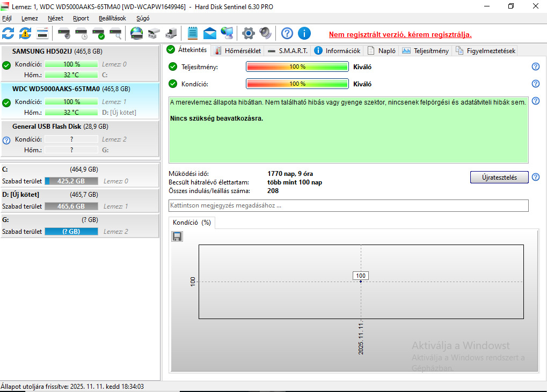The image size is (547, 392).
Task: Select the WDC WD5000AAKS-65TMA0 disk entry
Action: (x=80, y=101)
